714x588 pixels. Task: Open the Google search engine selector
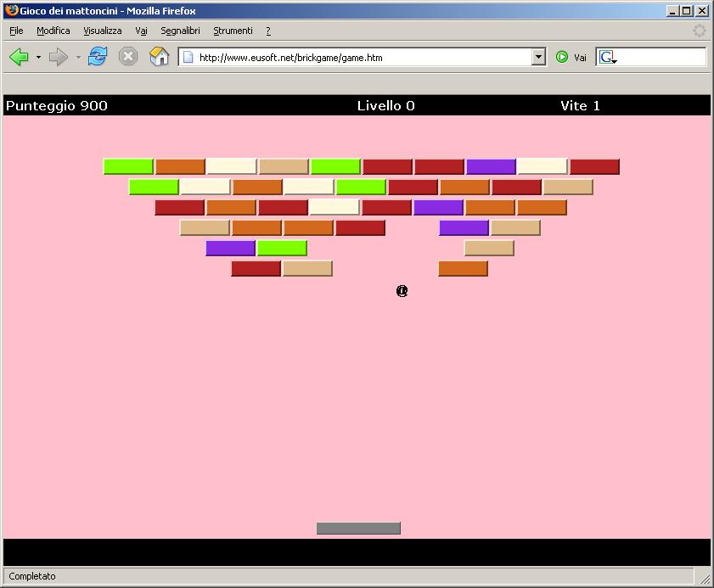click(608, 58)
